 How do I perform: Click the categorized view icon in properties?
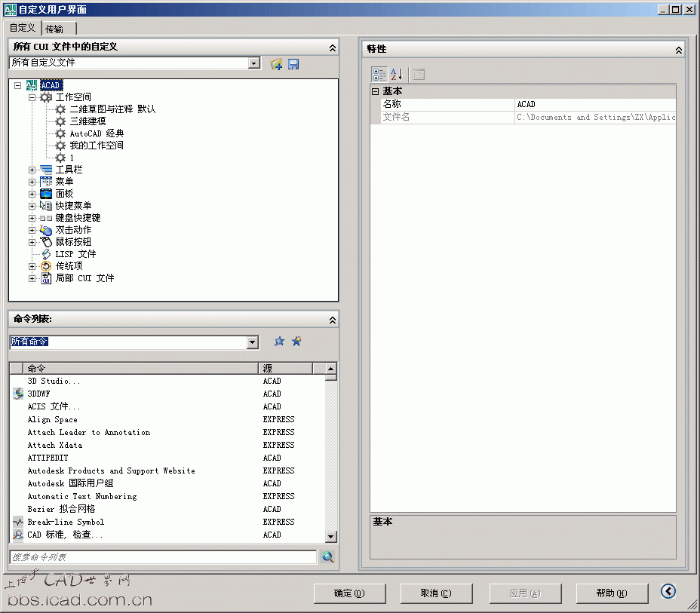[x=379, y=74]
